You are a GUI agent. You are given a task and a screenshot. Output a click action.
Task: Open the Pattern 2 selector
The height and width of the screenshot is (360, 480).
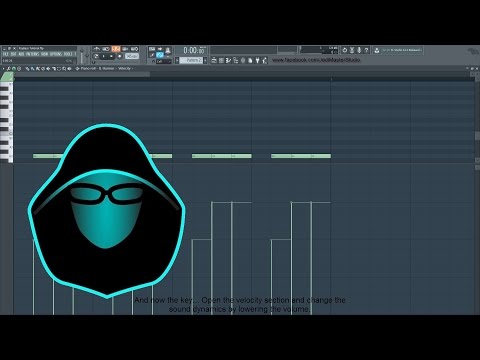(x=192, y=60)
